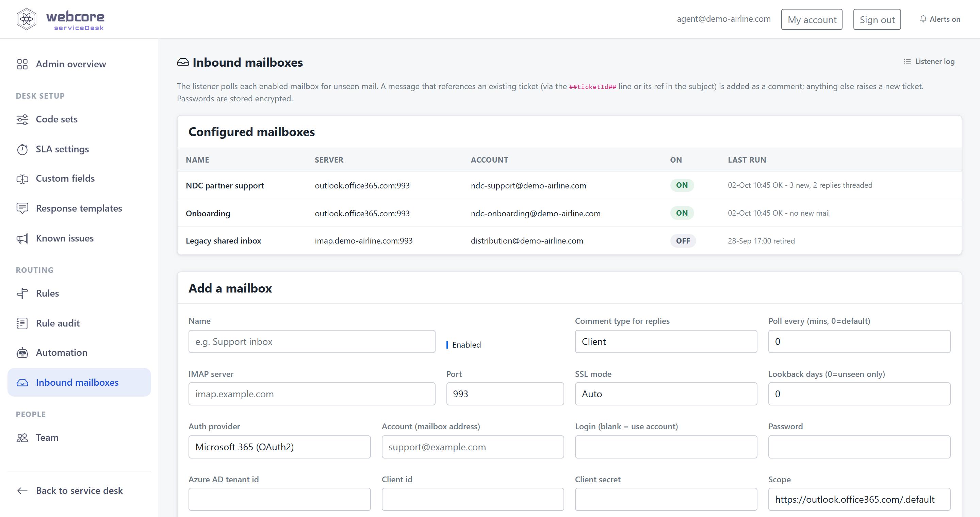
Task: Click the Back to service desk arrow icon
Action: pyautogui.click(x=22, y=491)
